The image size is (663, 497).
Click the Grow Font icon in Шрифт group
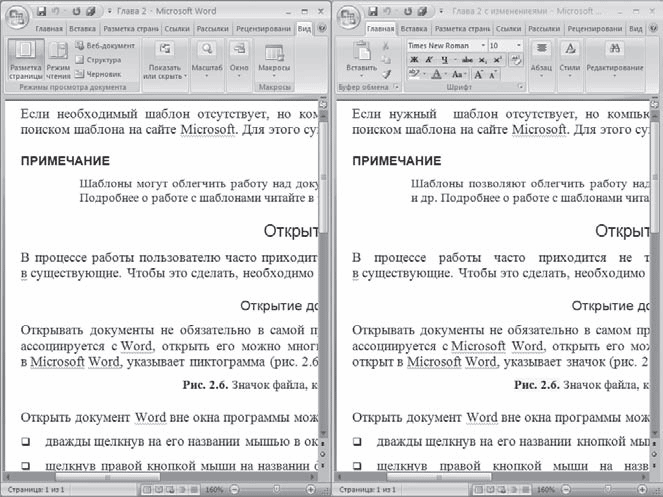[x=479, y=74]
